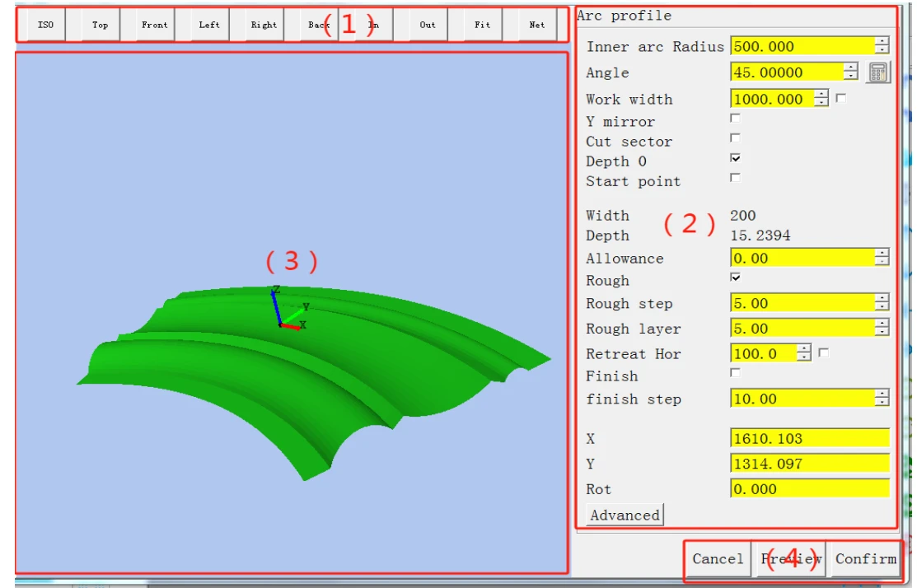Tick the checkbox beside Work width
The image size is (917, 588).
pyautogui.click(x=841, y=98)
